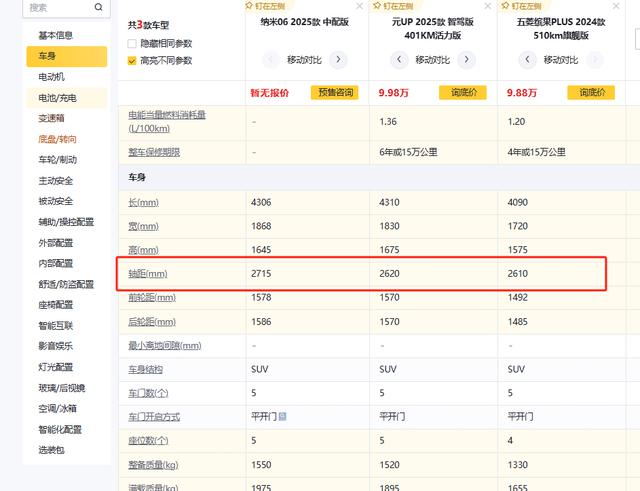Select 车身 in sidebar
The width and height of the screenshot is (640, 491).
pyautogui.click(x=67, y=56)
